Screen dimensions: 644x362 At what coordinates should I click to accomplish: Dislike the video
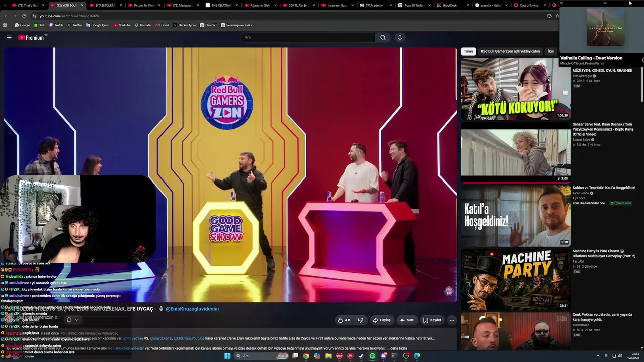click(360, 320)
